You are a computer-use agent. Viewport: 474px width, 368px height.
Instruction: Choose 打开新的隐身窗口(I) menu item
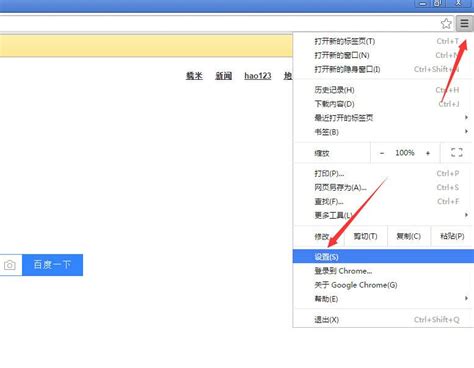[383, 69]
